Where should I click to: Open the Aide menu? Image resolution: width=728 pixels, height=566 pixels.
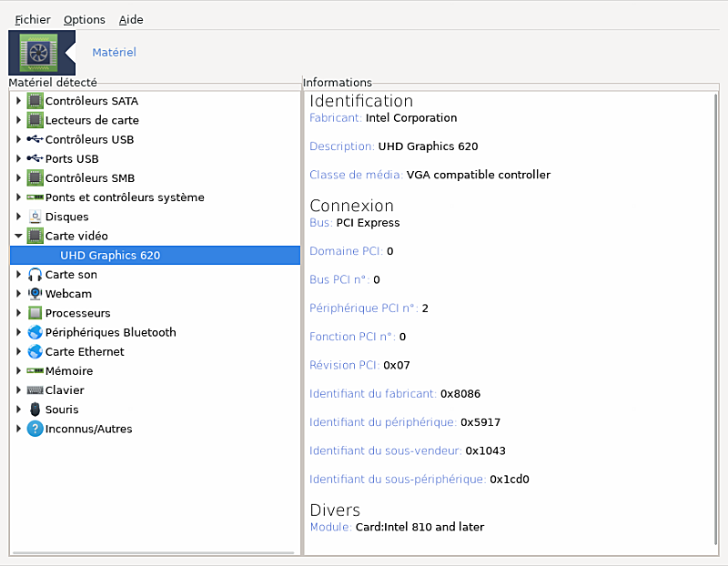[131, 19]
